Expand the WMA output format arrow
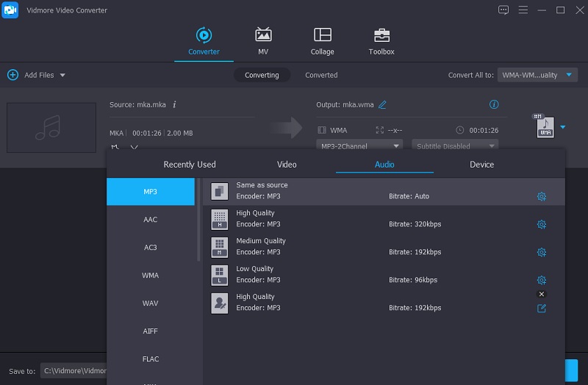The image size is (588, 385). click(x=563, y=126)
